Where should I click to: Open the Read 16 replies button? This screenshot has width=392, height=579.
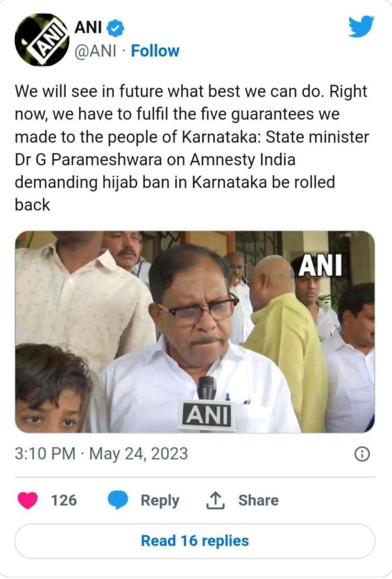pos(195,541)
